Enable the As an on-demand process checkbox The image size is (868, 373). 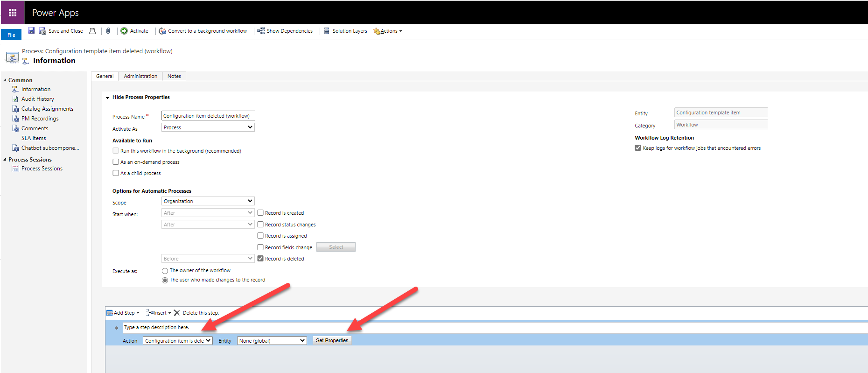[116, 162]
